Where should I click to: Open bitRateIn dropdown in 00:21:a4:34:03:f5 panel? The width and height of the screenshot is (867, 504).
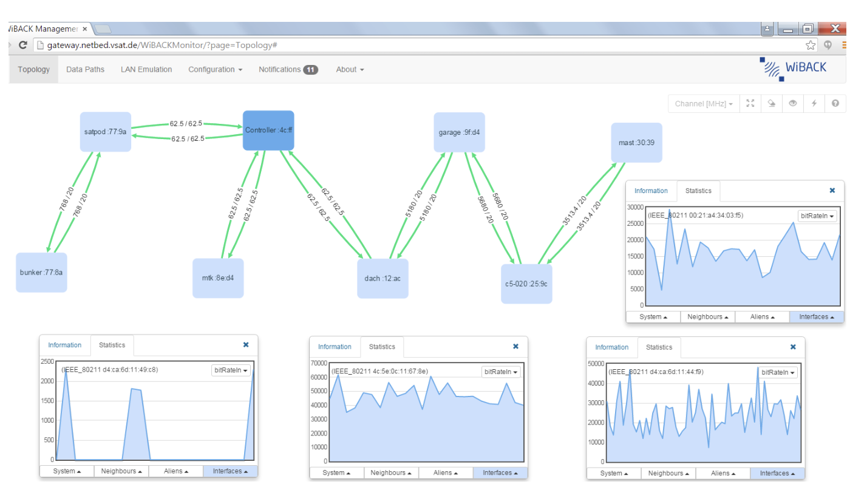(817, 216)
